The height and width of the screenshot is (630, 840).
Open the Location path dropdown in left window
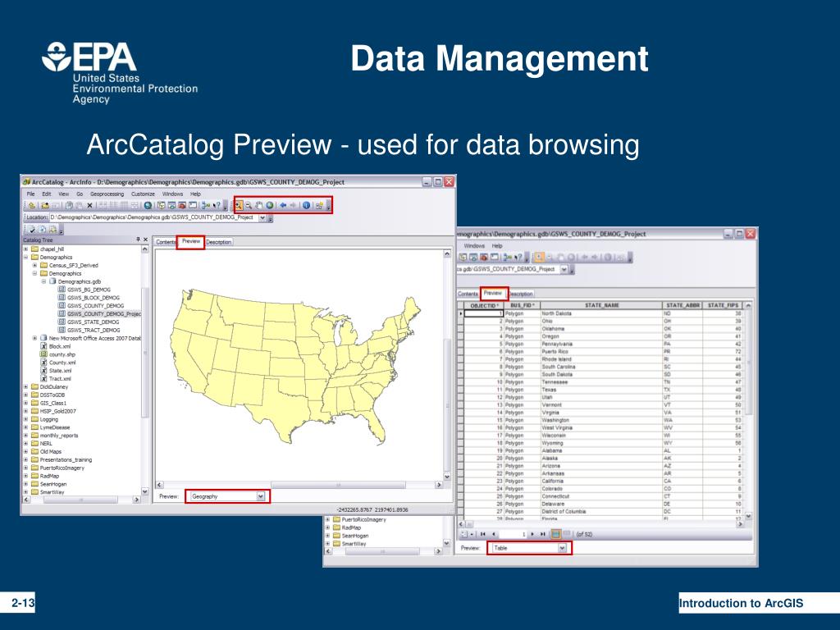[x=262, y=218]
